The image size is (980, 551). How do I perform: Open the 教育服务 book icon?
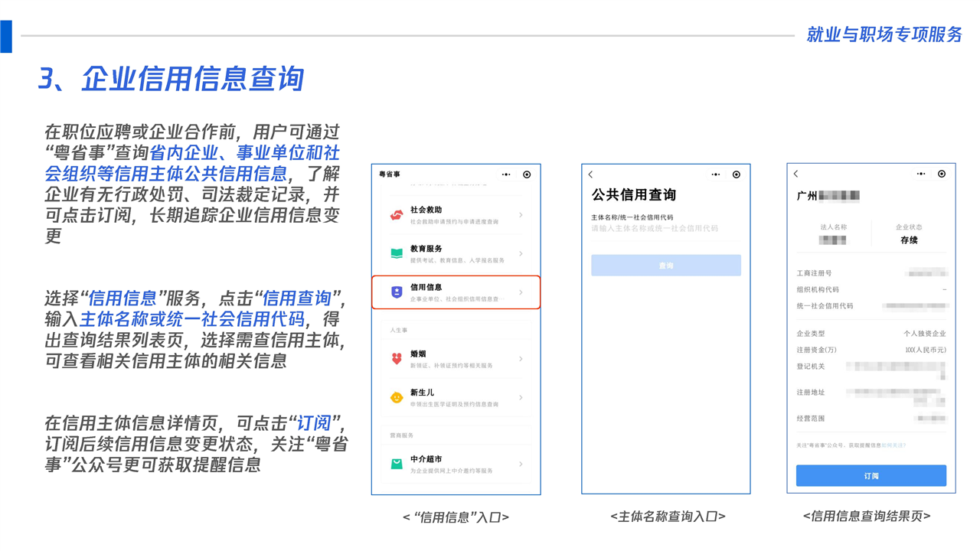pos(397,253)
